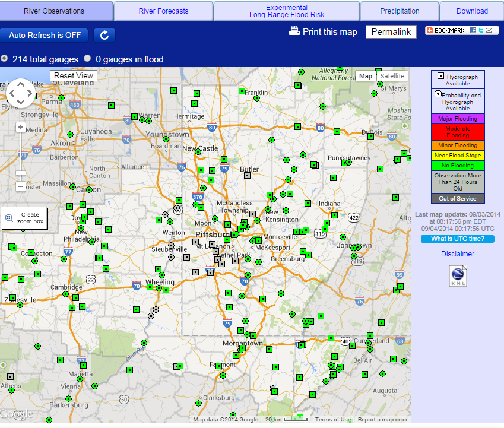The height and width of the screenshot is (428, 504).
Task: Click the Reset View button
Action: pos(74,75)
